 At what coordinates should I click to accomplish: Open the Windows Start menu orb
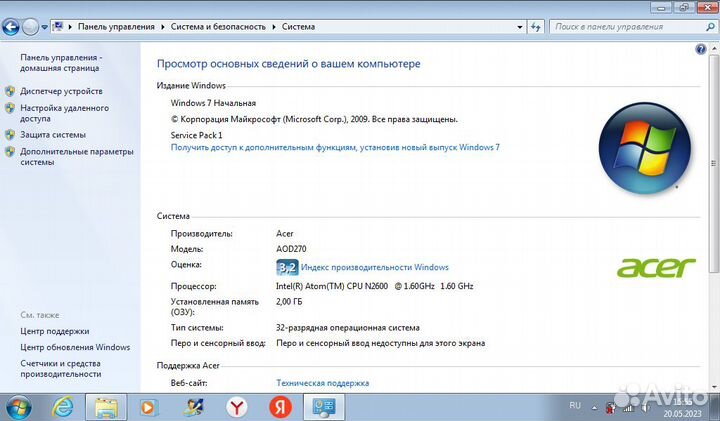pos(18,407)
